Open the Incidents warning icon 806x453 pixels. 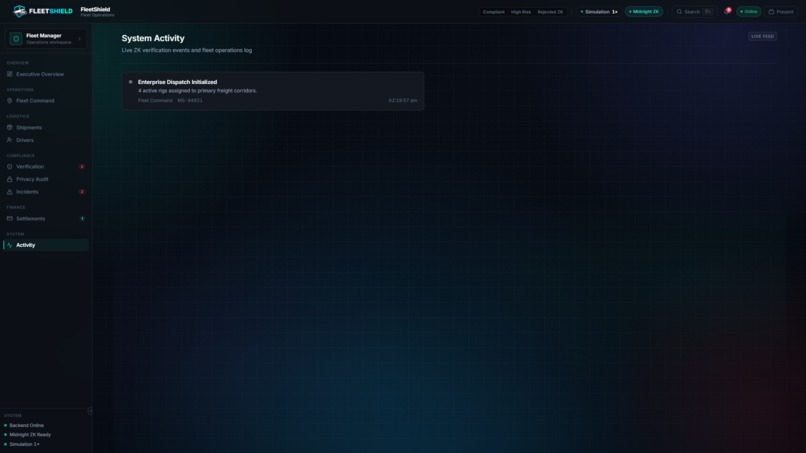click(x=9, y=192)
